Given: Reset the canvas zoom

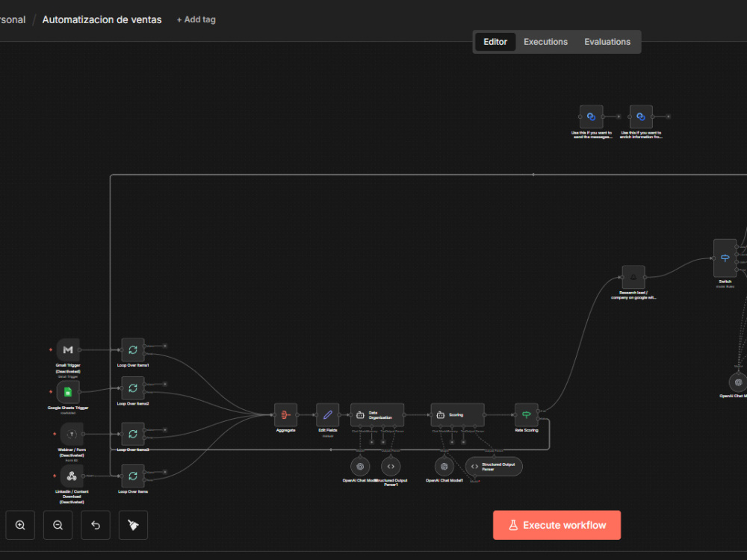Looking at the screenshot, I should pyautogui.click(x=96, y=525).
